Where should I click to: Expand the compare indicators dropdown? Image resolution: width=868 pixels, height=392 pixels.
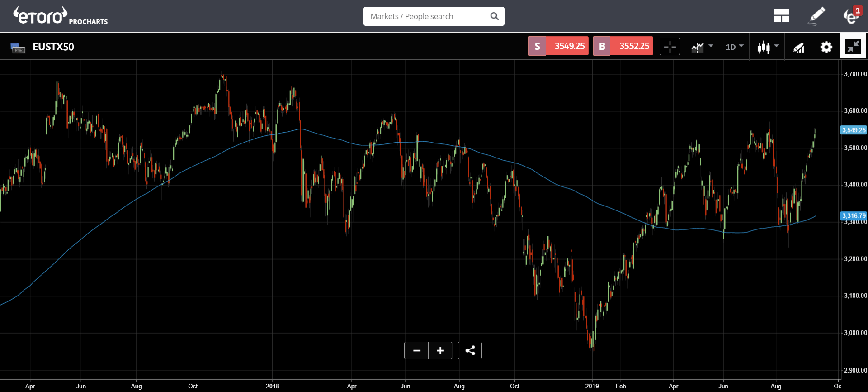[x=702, y=47]
